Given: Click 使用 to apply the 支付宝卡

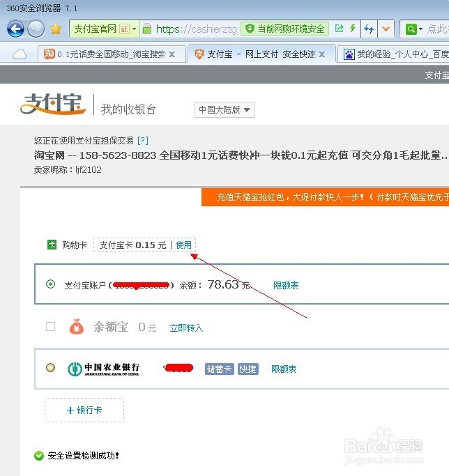Looking at the screenshot, I should (183, 245).
